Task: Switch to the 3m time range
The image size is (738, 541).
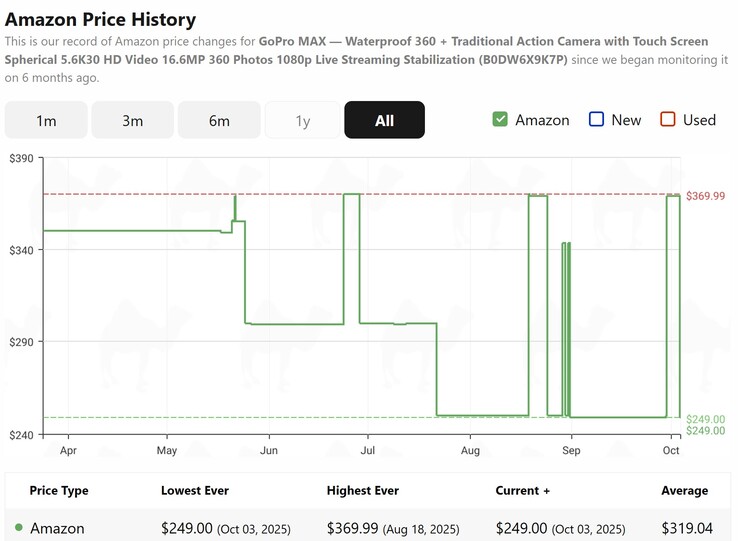Action: (132, 120)
